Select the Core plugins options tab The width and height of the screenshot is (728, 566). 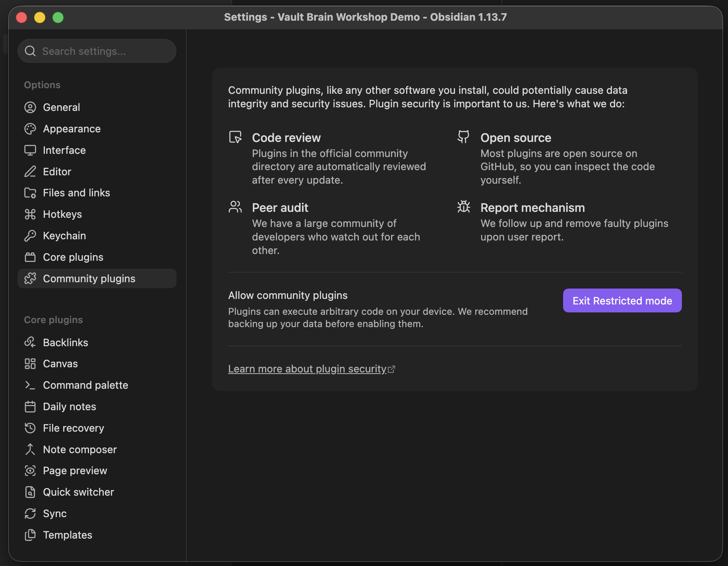(97, 257)
